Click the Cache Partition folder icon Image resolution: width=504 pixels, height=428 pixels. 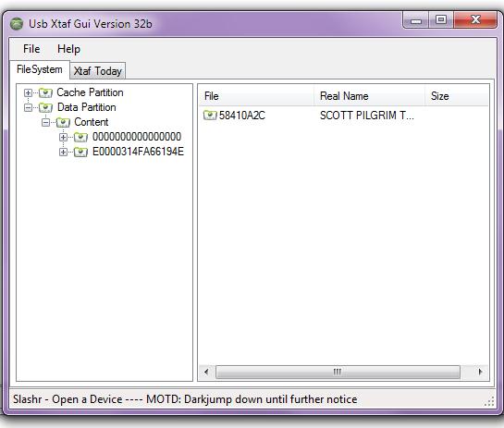45,92
